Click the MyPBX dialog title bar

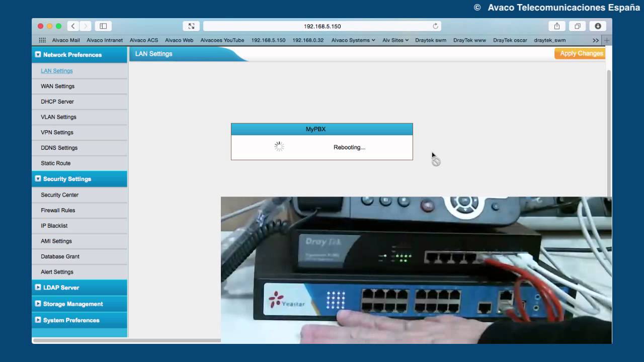pos(322,129)
